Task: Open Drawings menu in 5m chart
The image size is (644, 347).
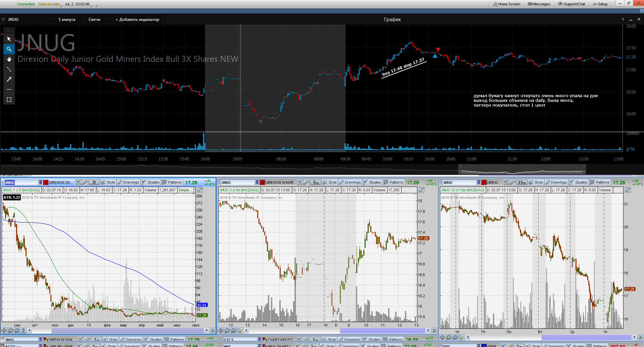Action: tap(350, 182)
